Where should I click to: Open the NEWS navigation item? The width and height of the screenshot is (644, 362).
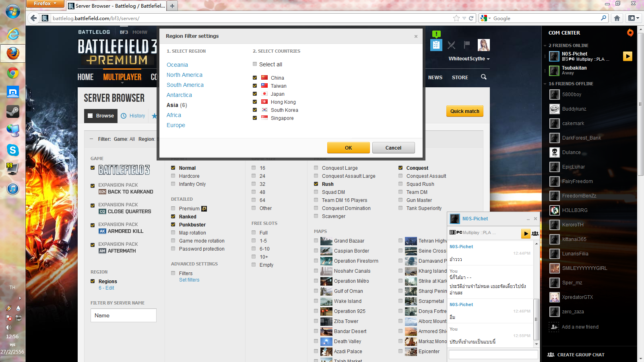click(435, 77)
